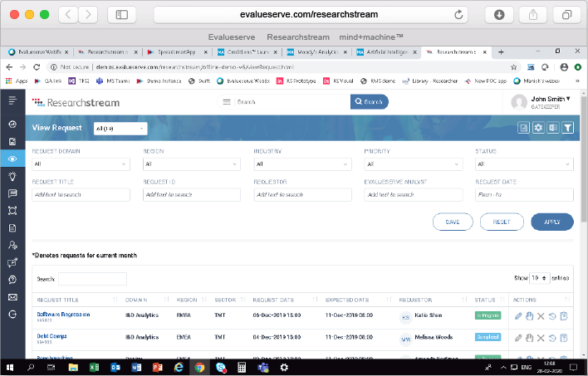Click the page's vertical scrollbar

584,158
